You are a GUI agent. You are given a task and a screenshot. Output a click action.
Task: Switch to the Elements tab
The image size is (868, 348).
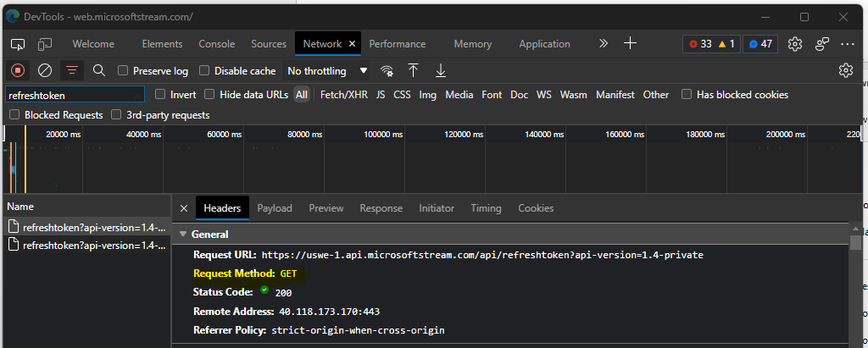click(x=162, y=44)
